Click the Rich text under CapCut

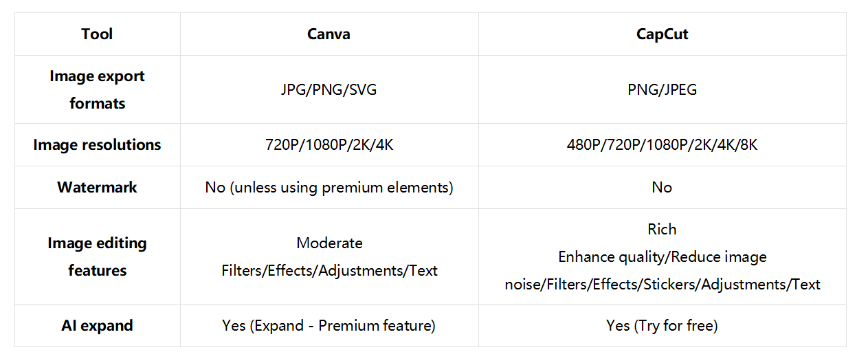tap(662, 229)
